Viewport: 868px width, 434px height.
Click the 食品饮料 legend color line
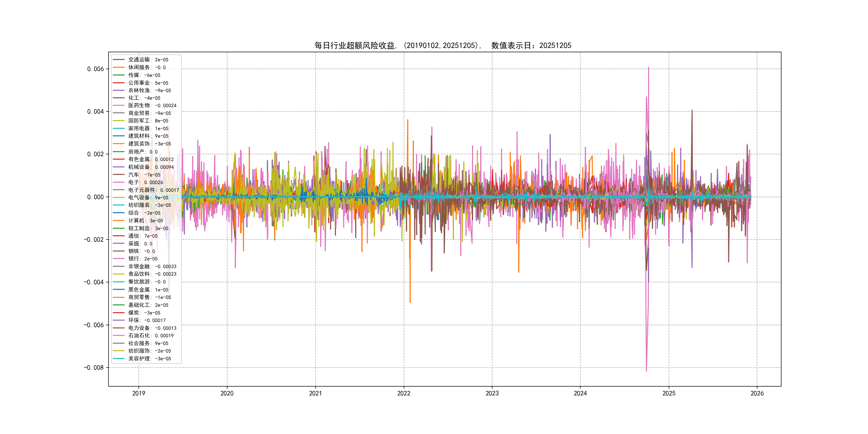point(119,274)
